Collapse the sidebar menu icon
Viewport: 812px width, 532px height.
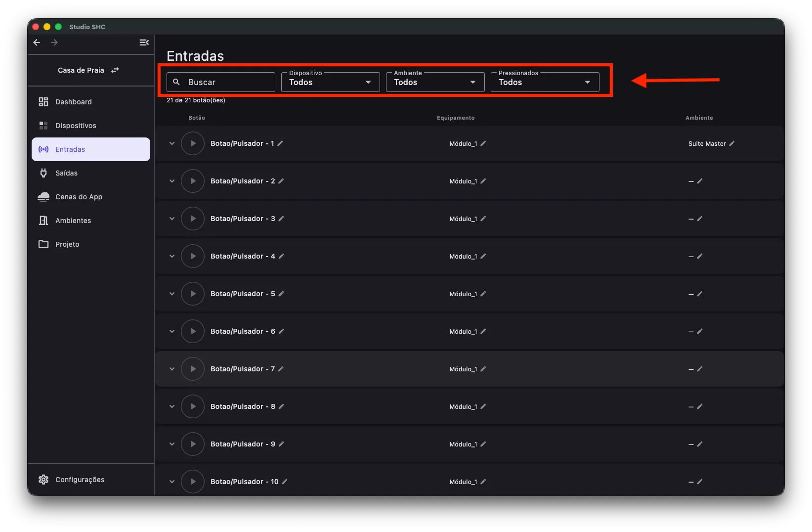144,43
